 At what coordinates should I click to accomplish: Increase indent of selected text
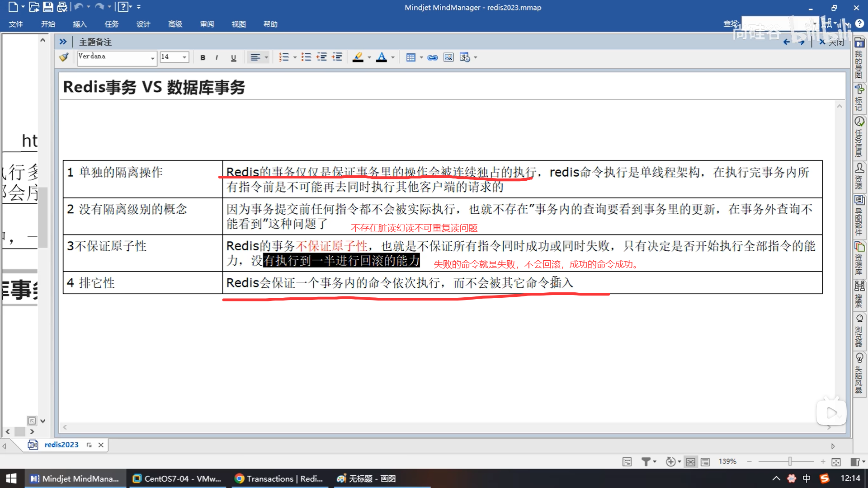pyautogui.click(x=337, y=57)
